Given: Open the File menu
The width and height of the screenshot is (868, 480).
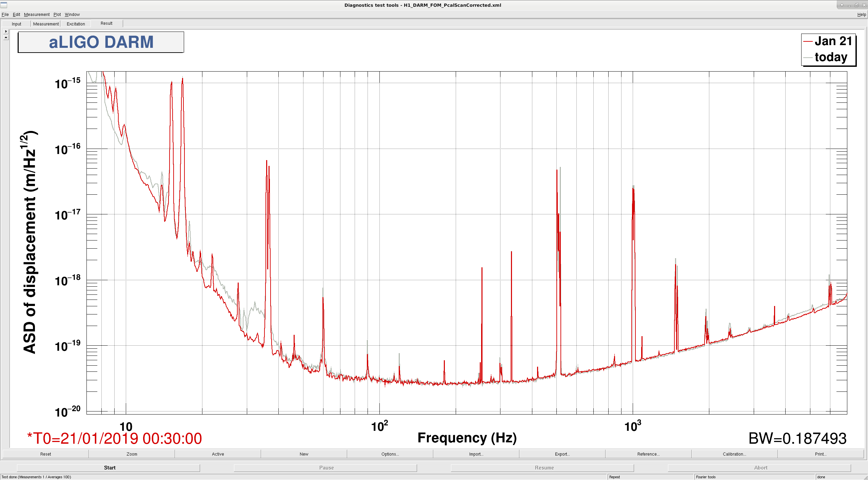Looking at the screenshot, I should (x=5, y=14).
